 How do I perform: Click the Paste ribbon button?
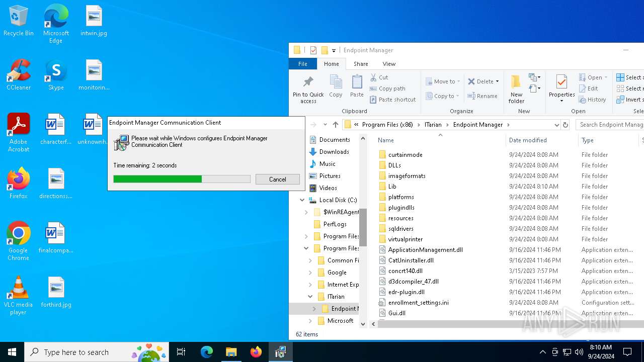[x=357, y=86]
